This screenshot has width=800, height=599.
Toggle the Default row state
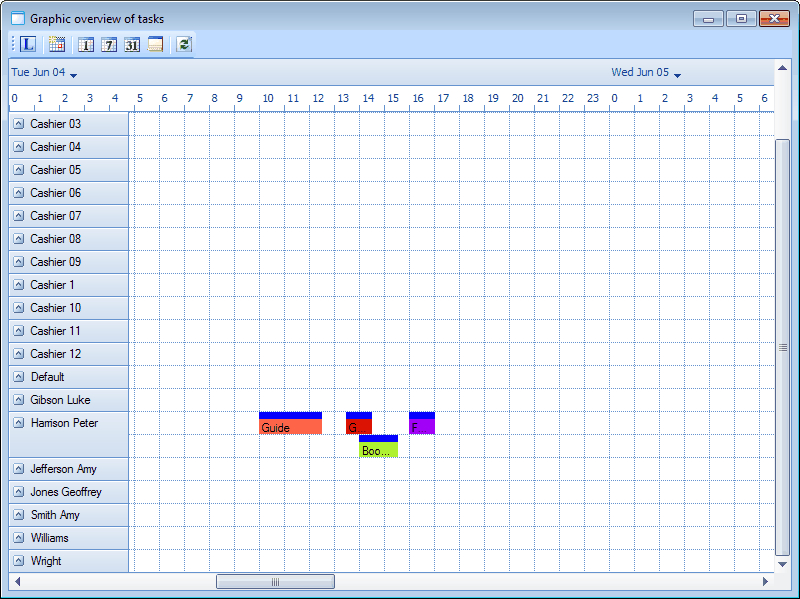point(18,377)
